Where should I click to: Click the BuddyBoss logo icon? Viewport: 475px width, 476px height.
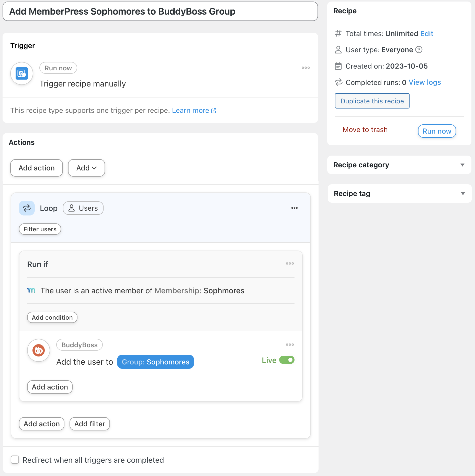point(39,350)
